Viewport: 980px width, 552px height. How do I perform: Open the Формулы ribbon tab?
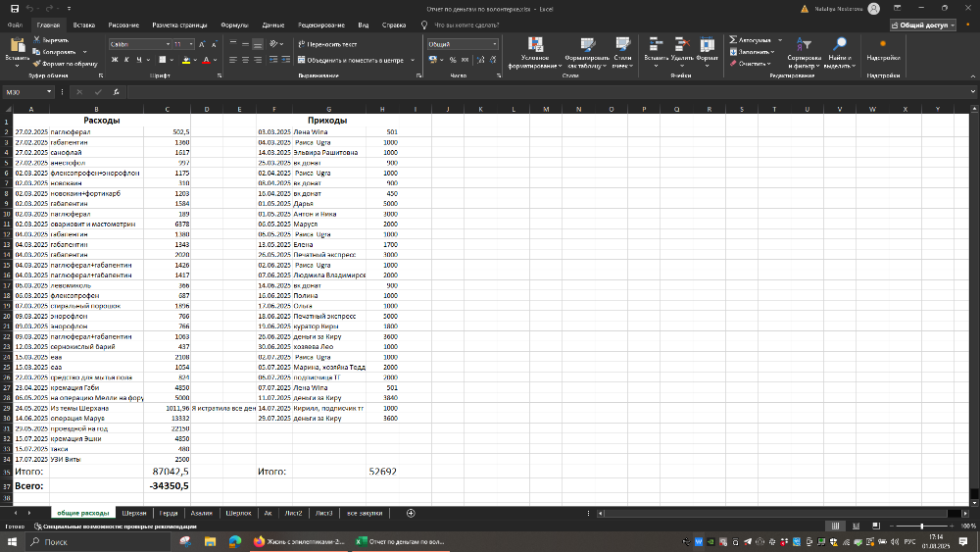pyautogui.click(x=234, y=24)
